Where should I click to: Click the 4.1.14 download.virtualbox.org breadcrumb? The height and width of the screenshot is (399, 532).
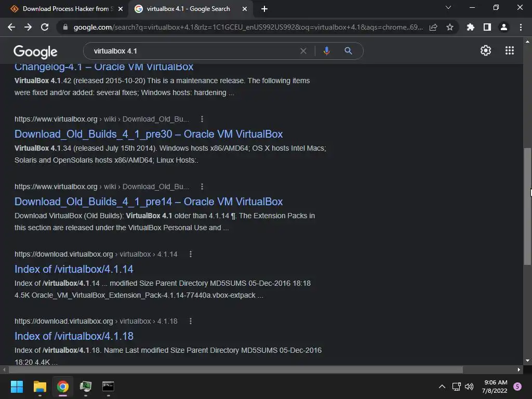[96, 254]
